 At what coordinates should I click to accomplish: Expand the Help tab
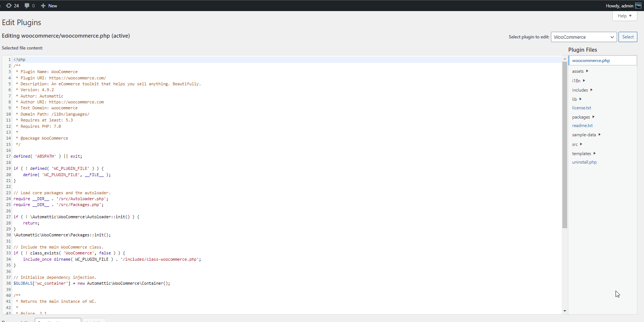coord(625,16)
